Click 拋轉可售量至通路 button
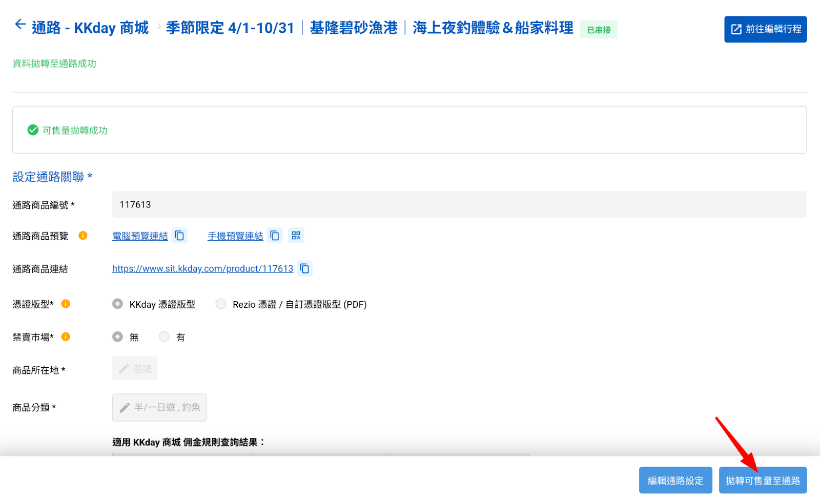The width and height of the screenshot is (820, 504). tap(763, 480)
